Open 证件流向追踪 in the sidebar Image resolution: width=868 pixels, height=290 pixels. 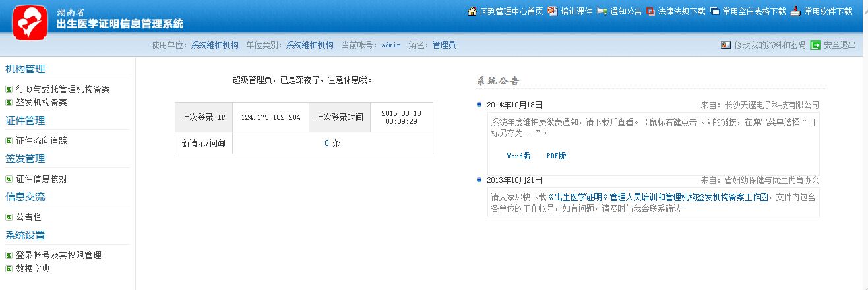42,140
